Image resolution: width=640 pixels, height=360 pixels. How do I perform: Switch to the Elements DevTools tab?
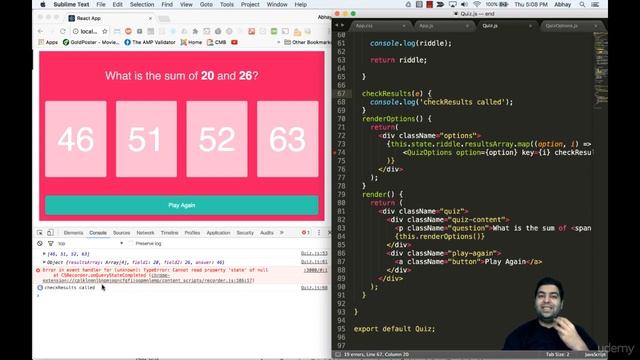tap(73, 233)
